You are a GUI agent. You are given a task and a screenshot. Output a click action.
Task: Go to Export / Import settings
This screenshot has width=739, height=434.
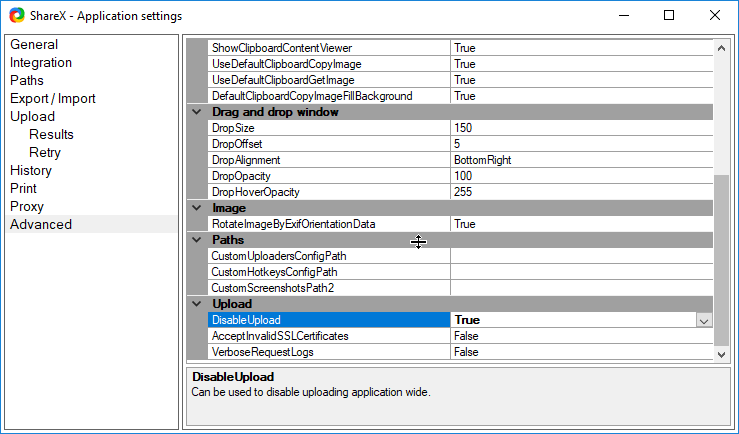pos(53,98)
